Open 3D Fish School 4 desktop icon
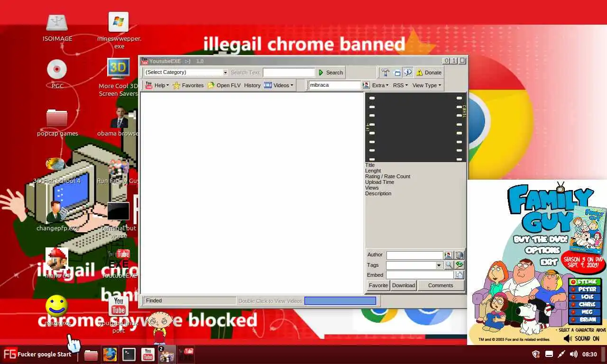This screenshot has height=364, width=607. [56, 171]
